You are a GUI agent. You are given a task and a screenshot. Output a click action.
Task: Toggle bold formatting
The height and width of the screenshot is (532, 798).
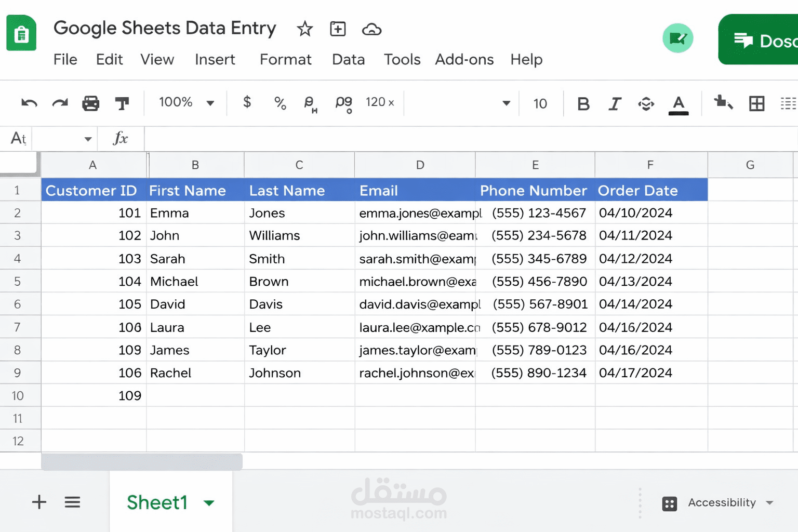pos(583,104)
